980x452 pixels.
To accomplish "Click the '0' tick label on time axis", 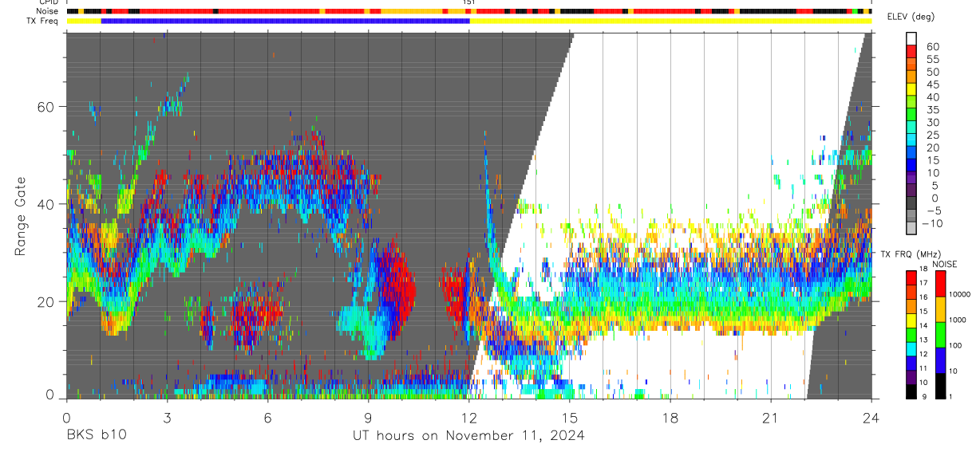I will click(x=66, y=418).
